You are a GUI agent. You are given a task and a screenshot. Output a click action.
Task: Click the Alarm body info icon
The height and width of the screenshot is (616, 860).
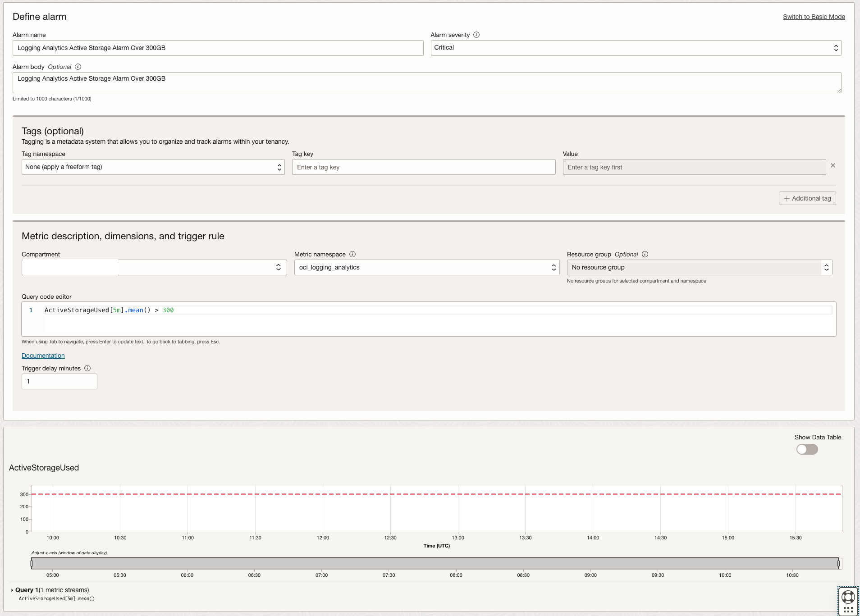(x=78, y=67)
